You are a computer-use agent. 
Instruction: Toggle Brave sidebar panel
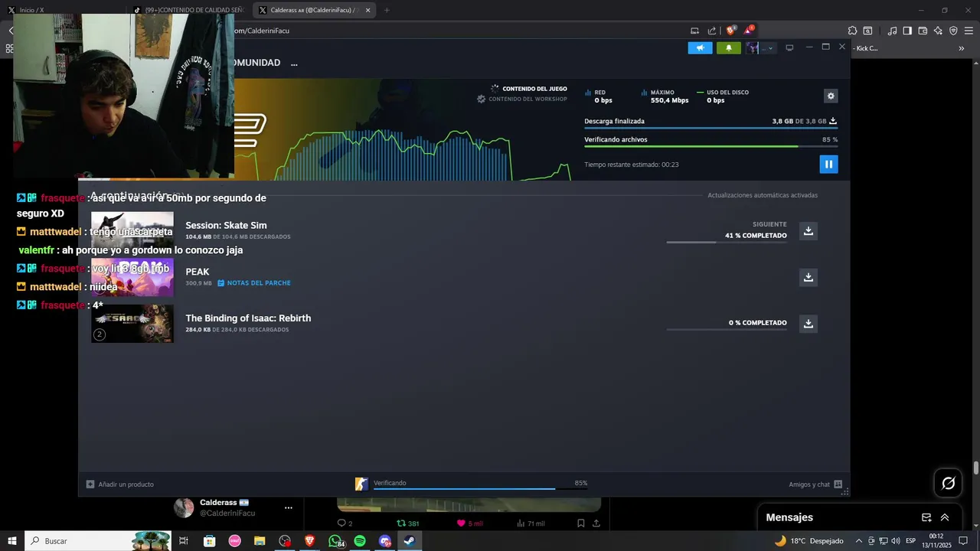pyautogui.click(x=907, y=31)
